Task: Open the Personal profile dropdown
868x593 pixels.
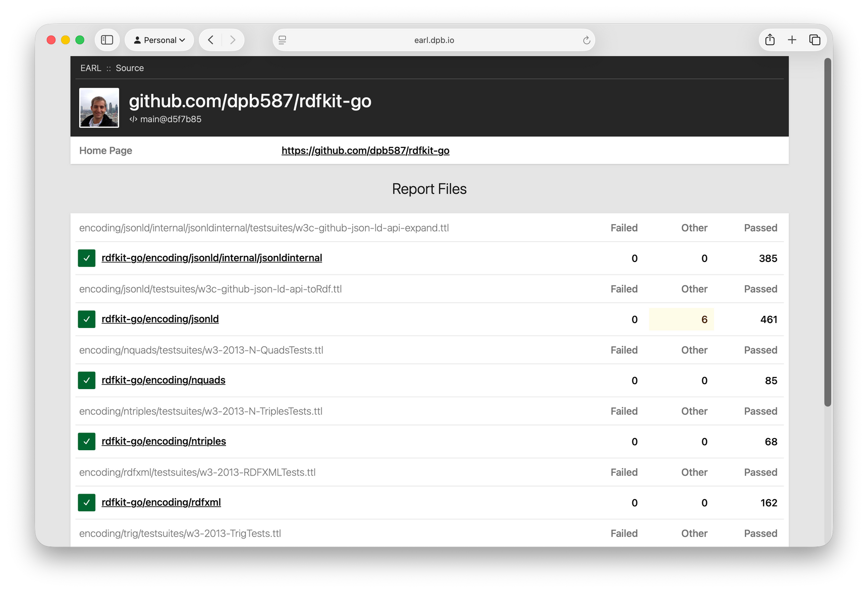Action: pyautogui.click(x=159, y=39)
